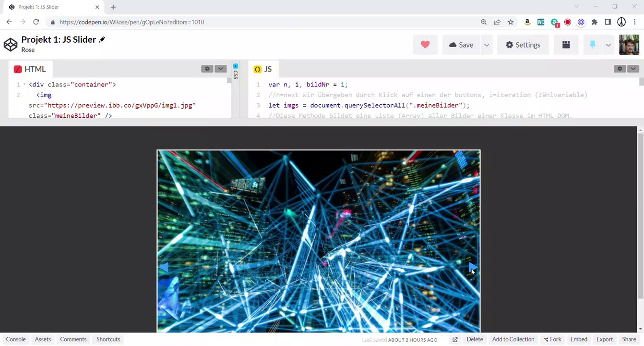Fork this pen

pos(552,339)
